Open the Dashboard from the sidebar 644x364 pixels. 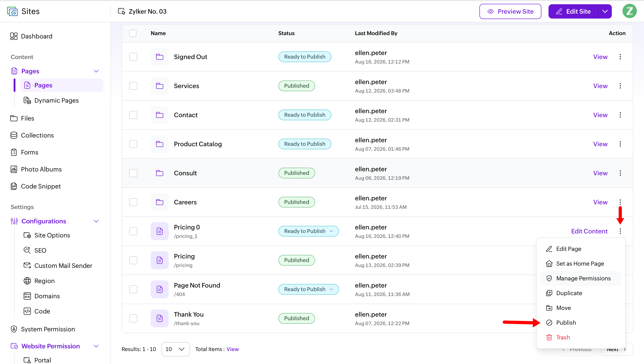click(31, 36)
